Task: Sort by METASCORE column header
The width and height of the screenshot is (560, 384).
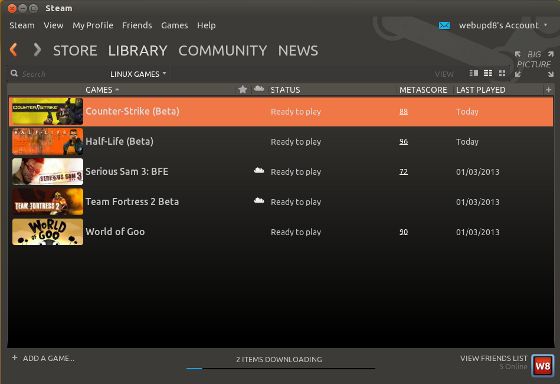Action: (x=423, y=90)
